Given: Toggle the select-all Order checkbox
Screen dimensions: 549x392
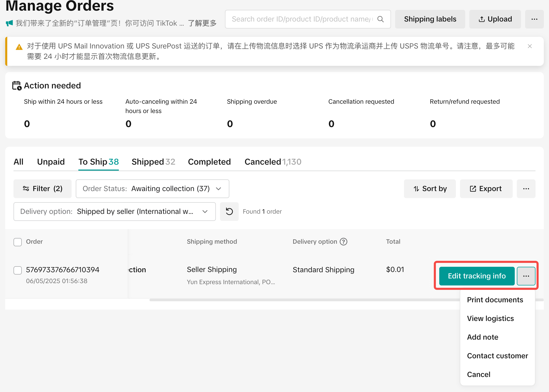Looking at the screenshot, I should pyautogui.click(x=18, y=242).
